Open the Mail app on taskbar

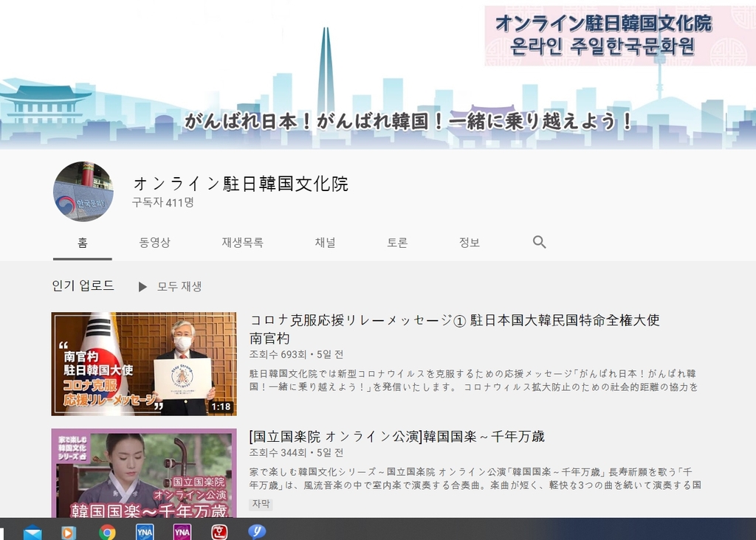(32, 532)
